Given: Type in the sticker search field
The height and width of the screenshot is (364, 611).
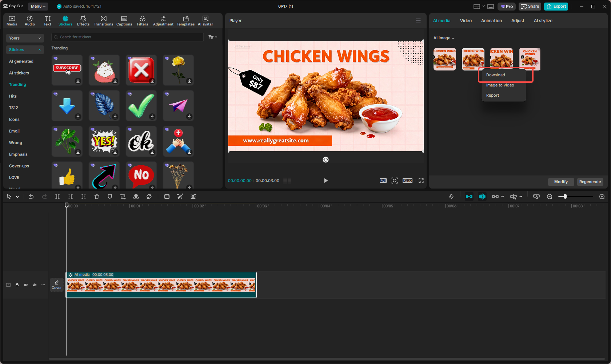Looking at the screenshot, I should [x=127, y=37].
